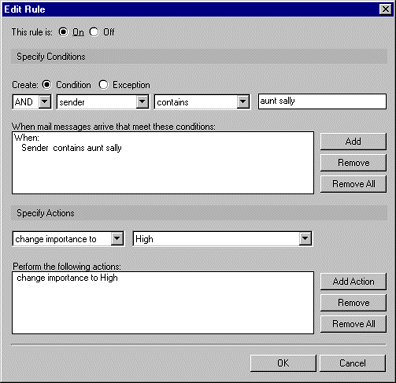Open the AND operator dropdown
The height and width of the screenshot is (383, 396).
pyautogui.click(x=44, y=102)
